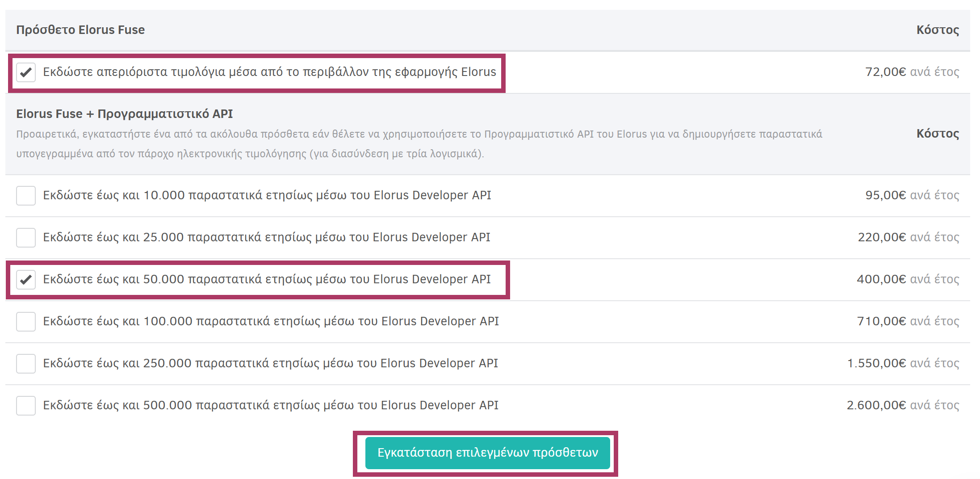Image resolution: width=980 pixels, height=479 pixels.
Task: Check the 25.000 παραστατικά API option
Action: 26,238
